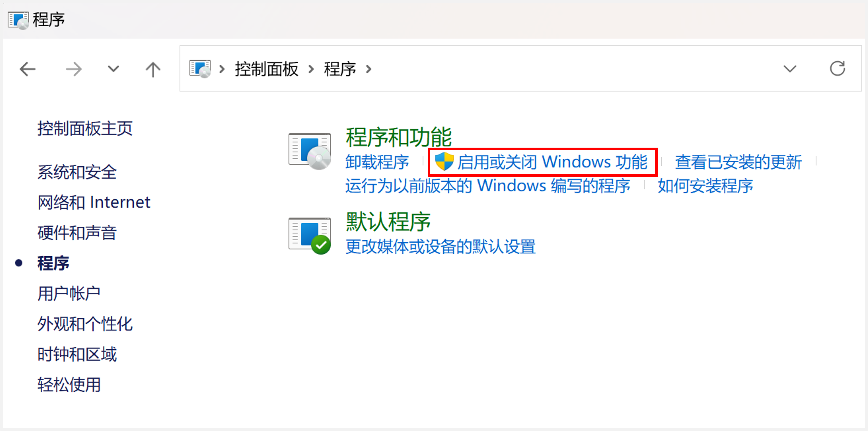Click the shield icon beside 启用或关闭 Windows 功能
The height and width of the screenshot is (431, 868).
(444, 162)
